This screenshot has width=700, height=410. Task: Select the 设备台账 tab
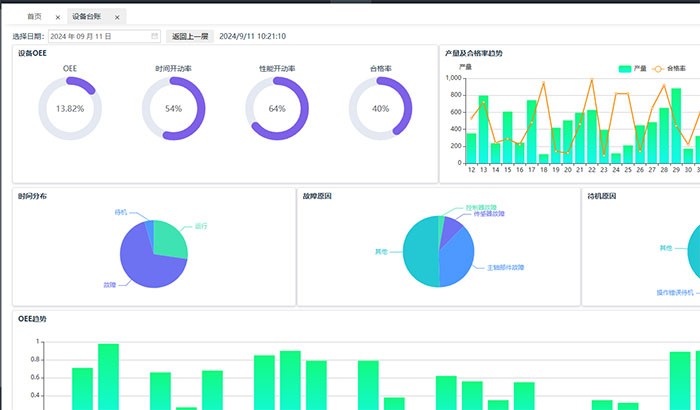[87, 17]
